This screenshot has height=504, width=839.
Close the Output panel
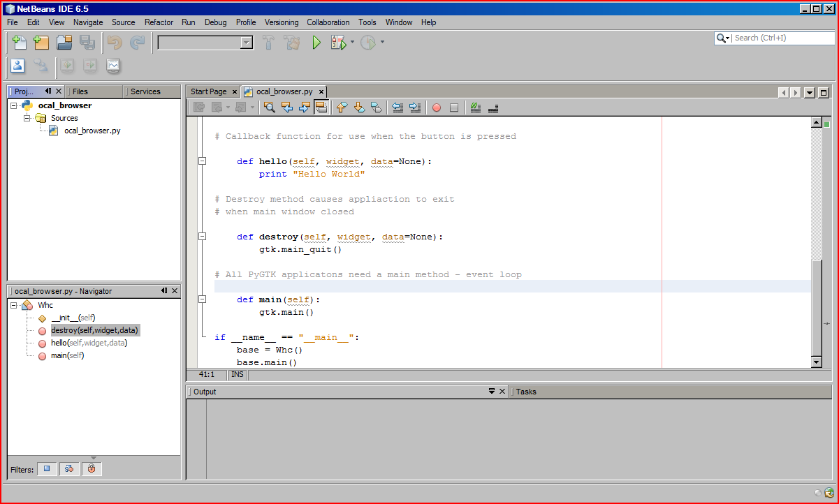click(502, 392)
